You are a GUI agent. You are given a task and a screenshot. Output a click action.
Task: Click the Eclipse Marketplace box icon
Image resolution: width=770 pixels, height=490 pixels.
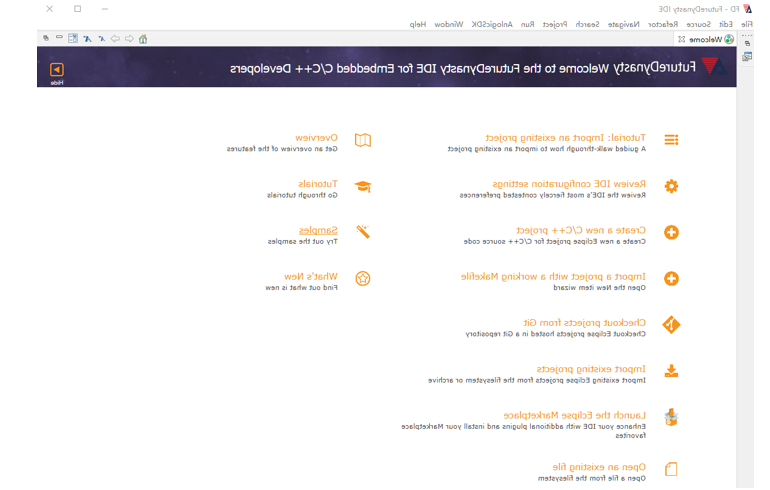[671, 417]
